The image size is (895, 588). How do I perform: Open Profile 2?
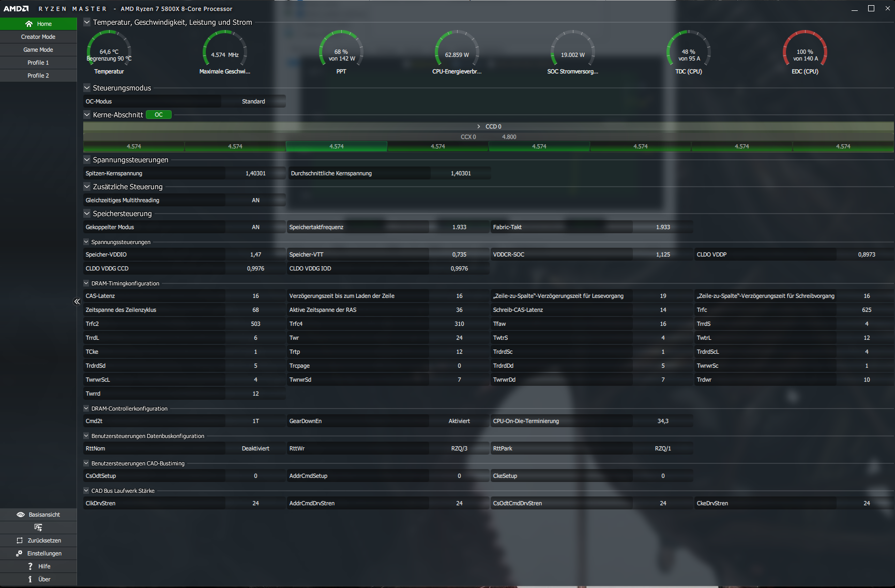pos(38,76)
